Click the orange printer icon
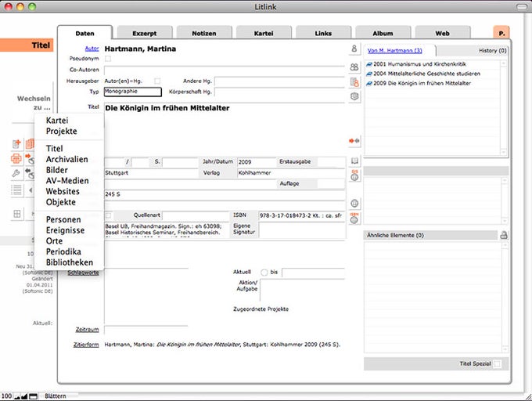532x401 pixels. (x=16, y=158)
